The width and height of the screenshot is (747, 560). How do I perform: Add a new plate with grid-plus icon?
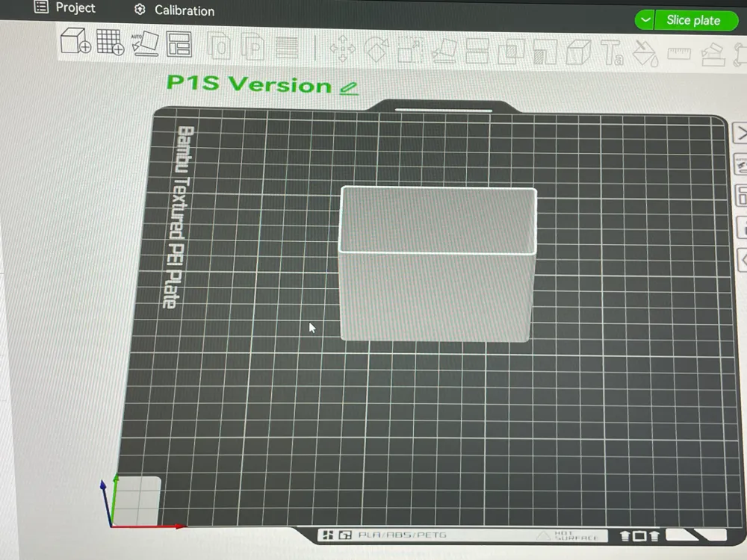point(110,42)
